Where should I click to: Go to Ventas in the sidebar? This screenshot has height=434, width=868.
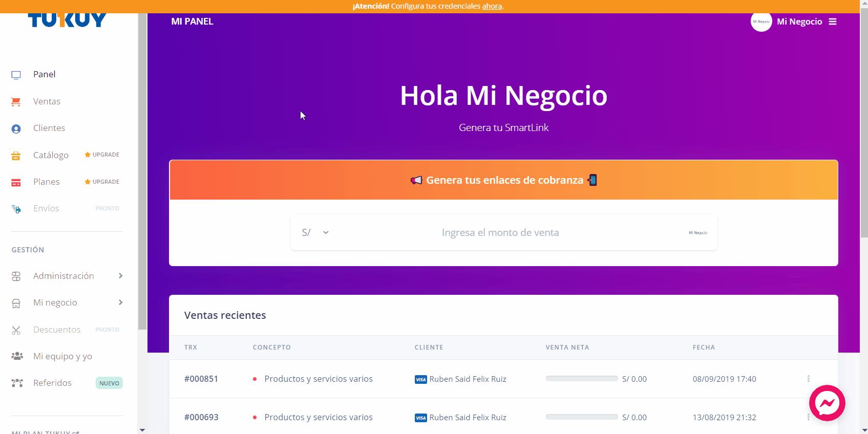click(x=47, y=101)
